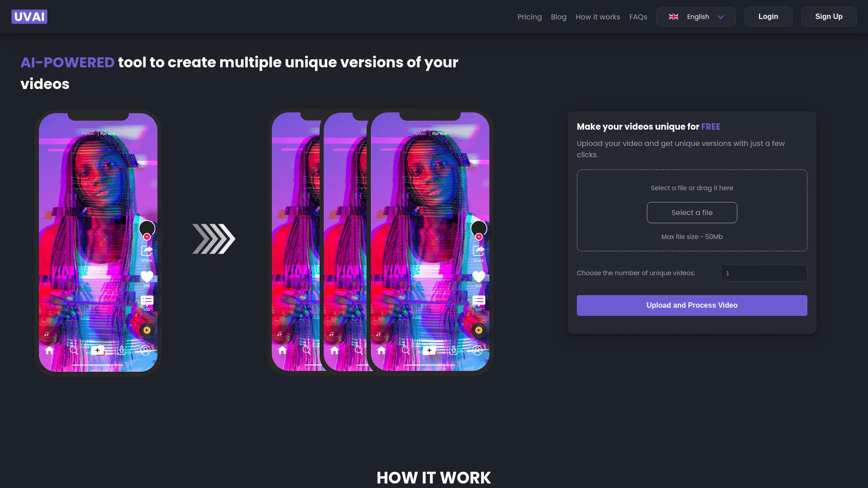Click the chevron arrow in language selector
This screenshot has height=488, width=868.
tap(721, 17)
